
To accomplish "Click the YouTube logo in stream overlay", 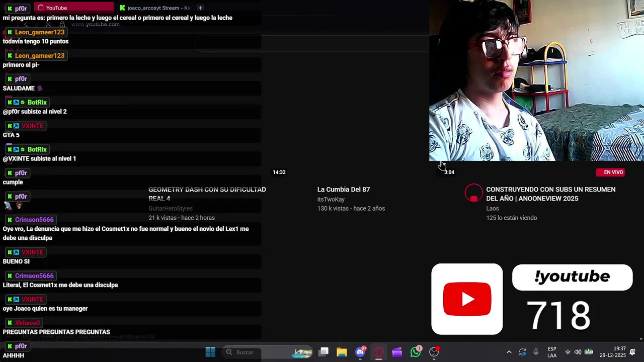I will click(x=467, y=299).
